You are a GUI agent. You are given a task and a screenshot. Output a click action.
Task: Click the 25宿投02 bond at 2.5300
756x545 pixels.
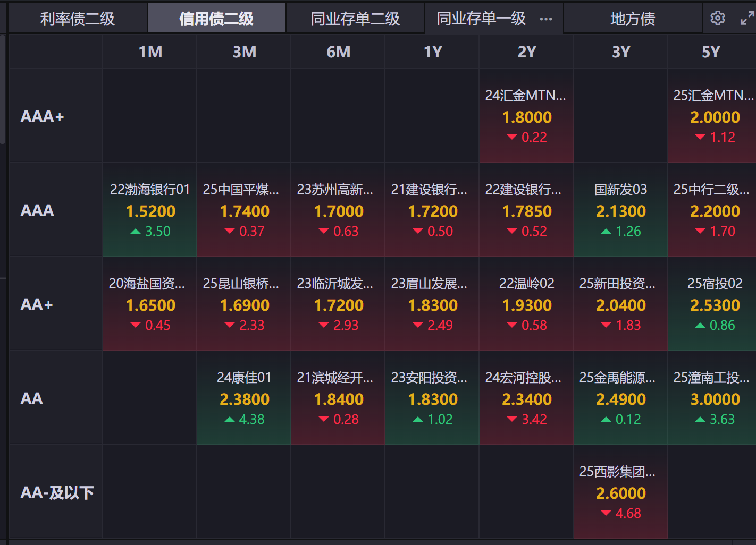(715, 304)
